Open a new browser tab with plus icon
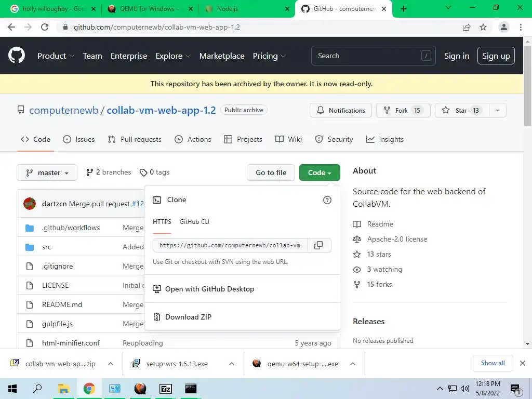 pyautogui.click(x=403, y=9)
